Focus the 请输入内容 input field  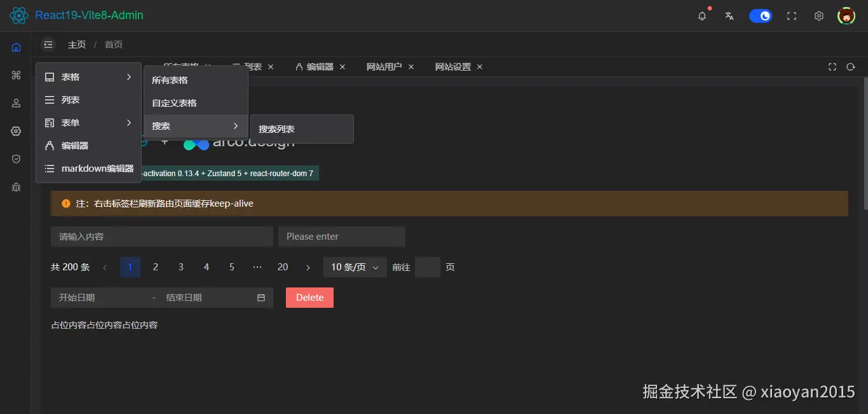(x=162, y=237)
